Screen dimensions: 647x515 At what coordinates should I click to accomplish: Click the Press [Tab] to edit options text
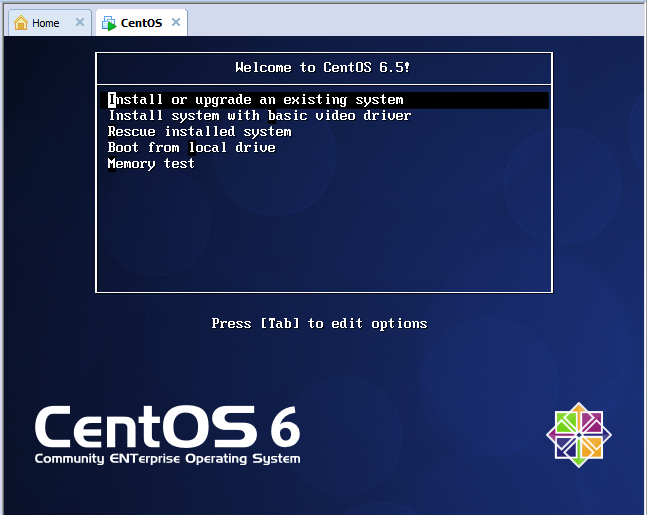coord(319,324)
